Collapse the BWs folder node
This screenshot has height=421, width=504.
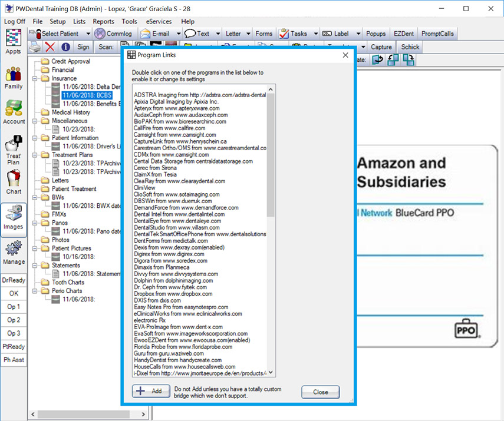pyautogui.click(x=35, y=197)
